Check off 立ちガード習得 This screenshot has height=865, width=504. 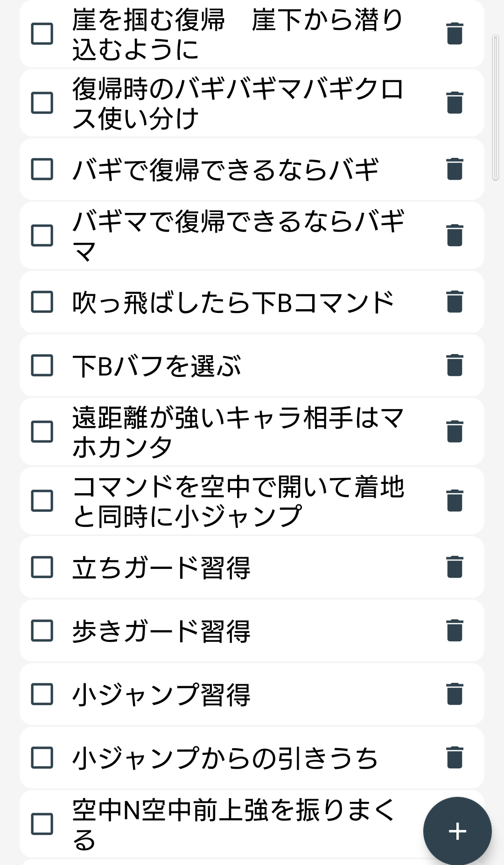[42, 567]
